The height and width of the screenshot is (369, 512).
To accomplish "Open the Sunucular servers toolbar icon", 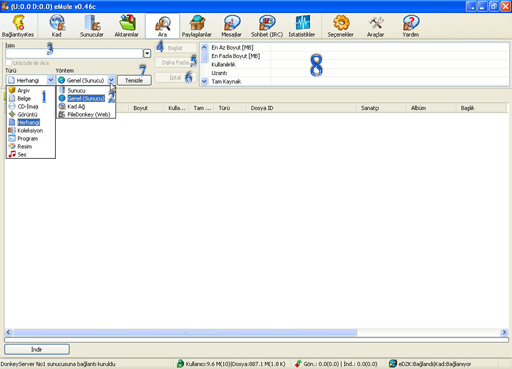I will coord(92,26).
